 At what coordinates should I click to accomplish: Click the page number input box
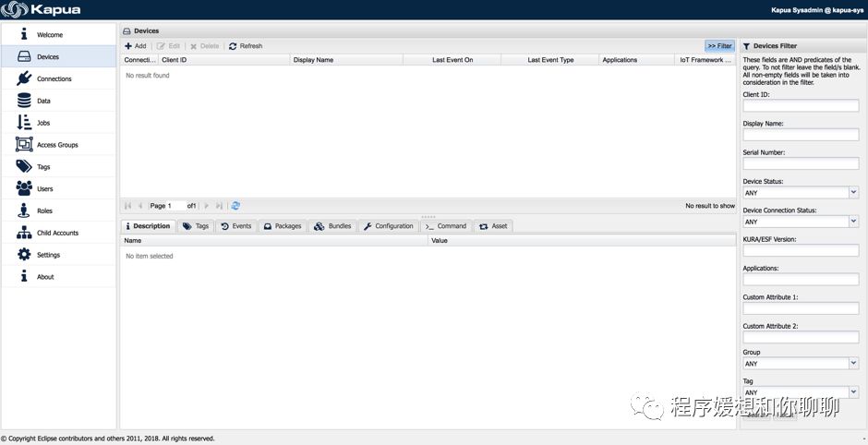[x=176, y=206]
